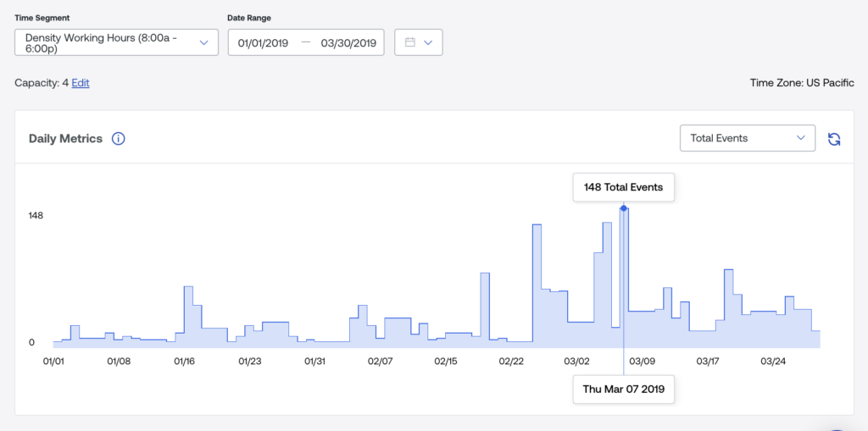868x431 pixels.
Task: Click the start date 01/01/2019 field
Action: tap(264, 42)
